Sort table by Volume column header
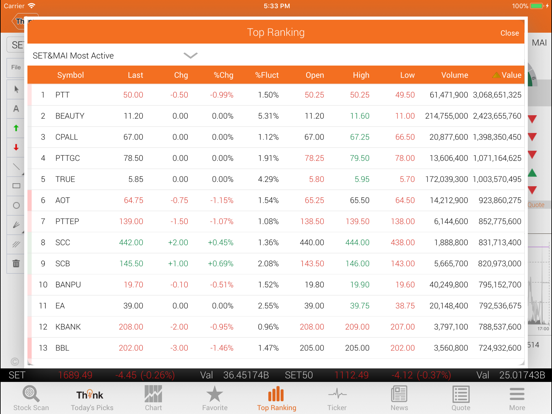Screen dimensions: 552x414 [454, 75]
